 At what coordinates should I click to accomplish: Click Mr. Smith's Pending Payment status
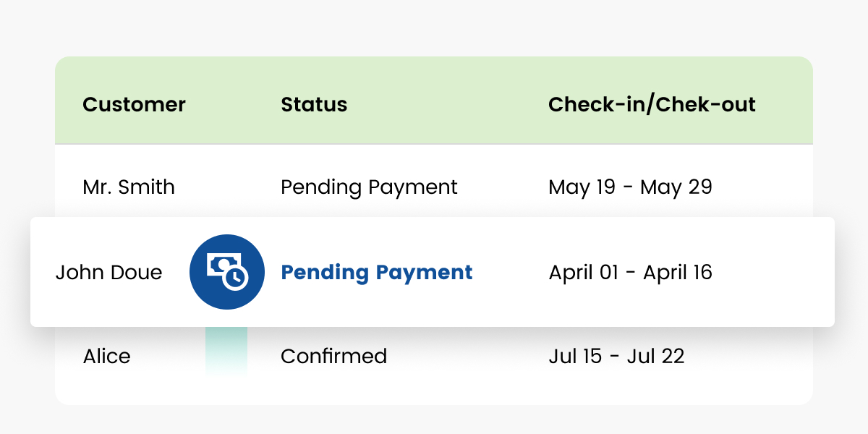[369, 187]
